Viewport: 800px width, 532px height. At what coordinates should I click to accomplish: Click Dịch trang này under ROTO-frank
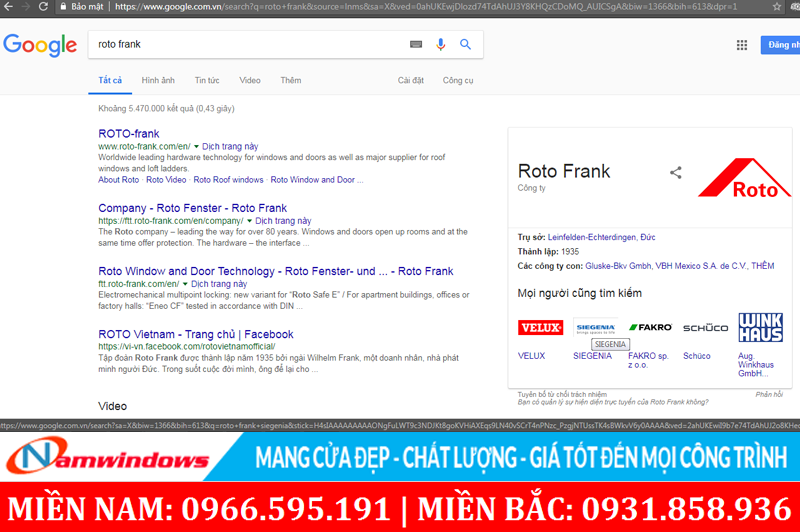pos(230,146)
